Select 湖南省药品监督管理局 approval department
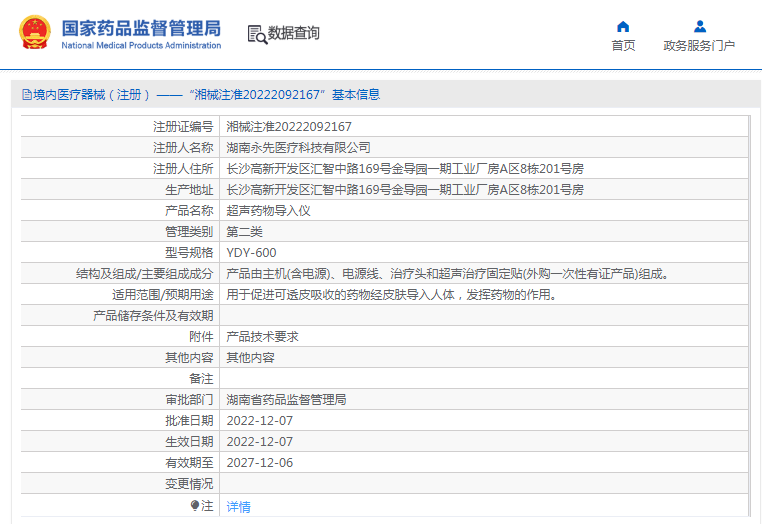Screen dimensions: 762x524 click(286, 399)
